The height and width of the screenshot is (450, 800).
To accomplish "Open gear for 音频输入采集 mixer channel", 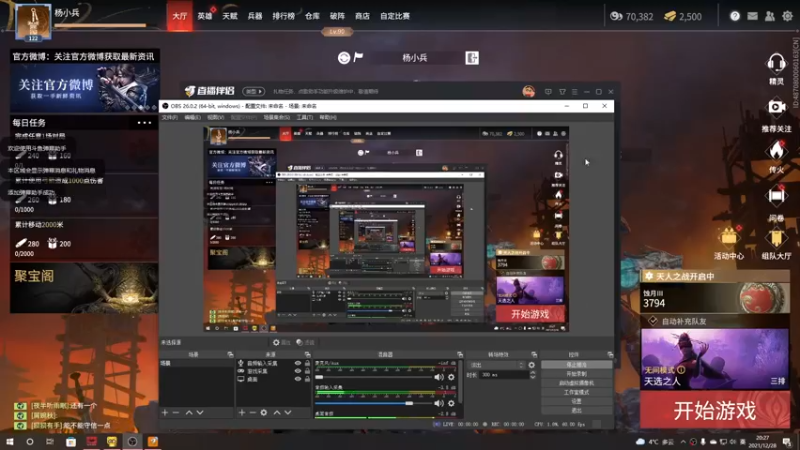I will 451,403.
